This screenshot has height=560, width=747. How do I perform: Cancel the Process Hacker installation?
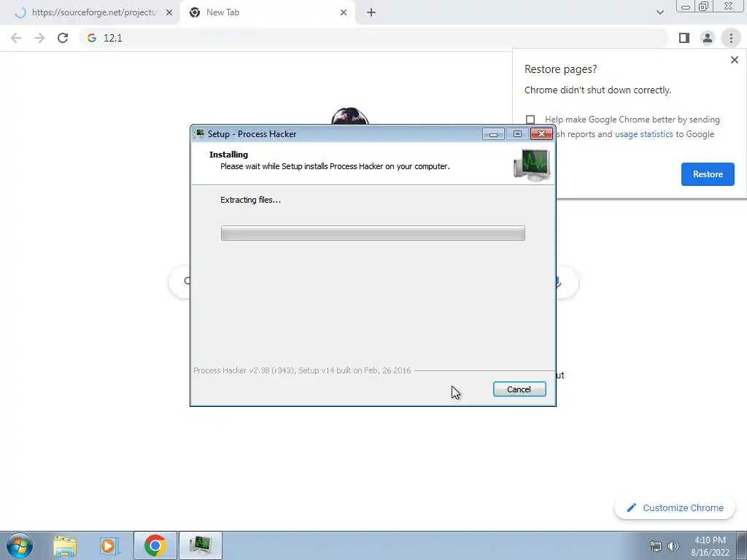point(519,389)
